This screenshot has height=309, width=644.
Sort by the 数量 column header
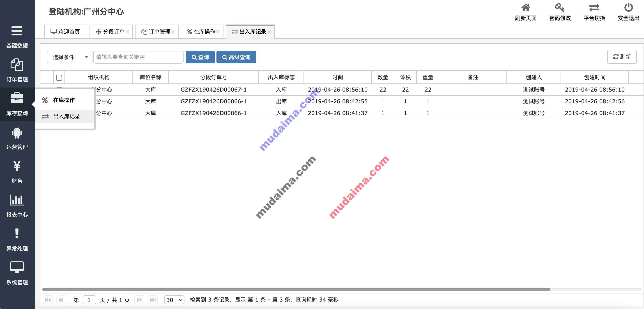point(382,77)
